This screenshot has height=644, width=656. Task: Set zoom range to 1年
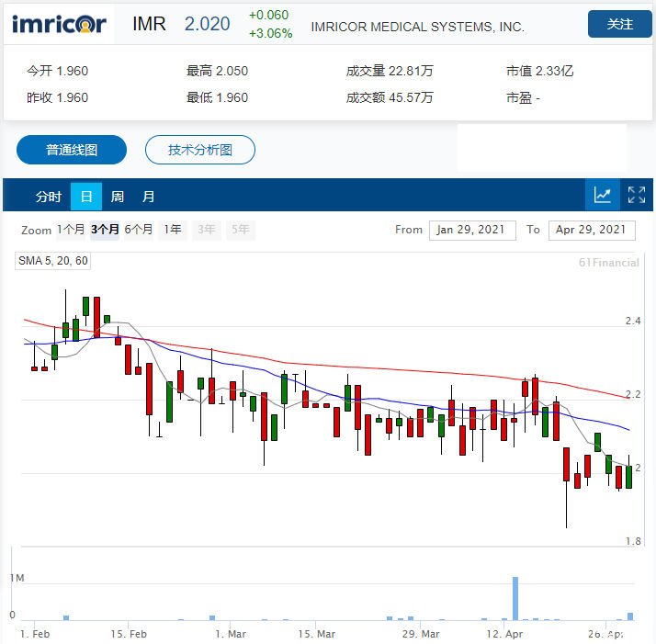coord(173,230)
